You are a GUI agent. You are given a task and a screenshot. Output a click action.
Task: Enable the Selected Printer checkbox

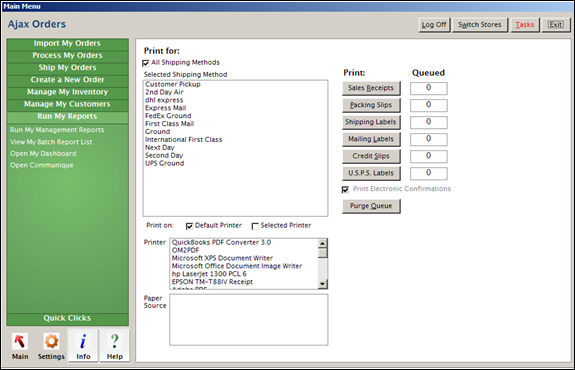[x=255, y=226]
